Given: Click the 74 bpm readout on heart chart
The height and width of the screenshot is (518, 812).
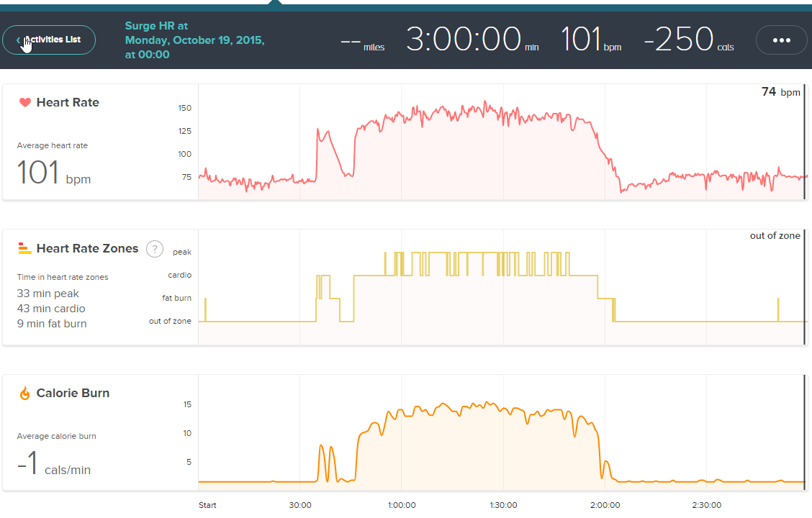Looking at the screenshot, I should [x=781, y=92].
